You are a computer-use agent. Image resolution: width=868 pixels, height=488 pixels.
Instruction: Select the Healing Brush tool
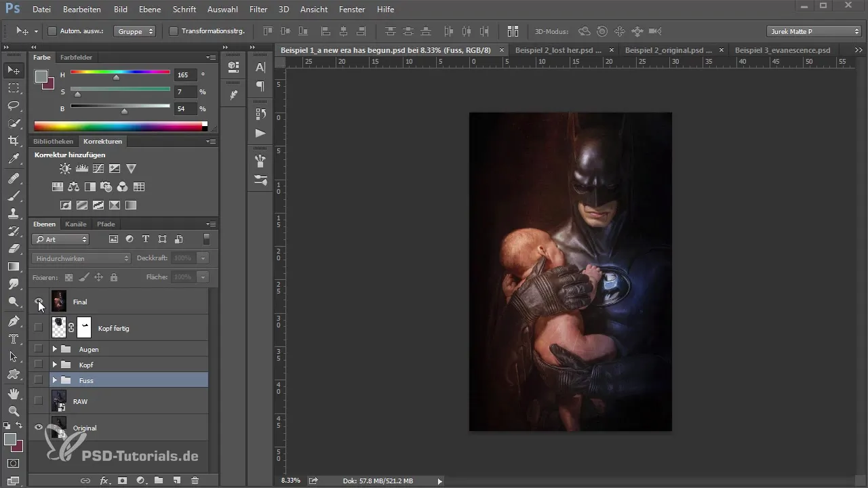14,178
